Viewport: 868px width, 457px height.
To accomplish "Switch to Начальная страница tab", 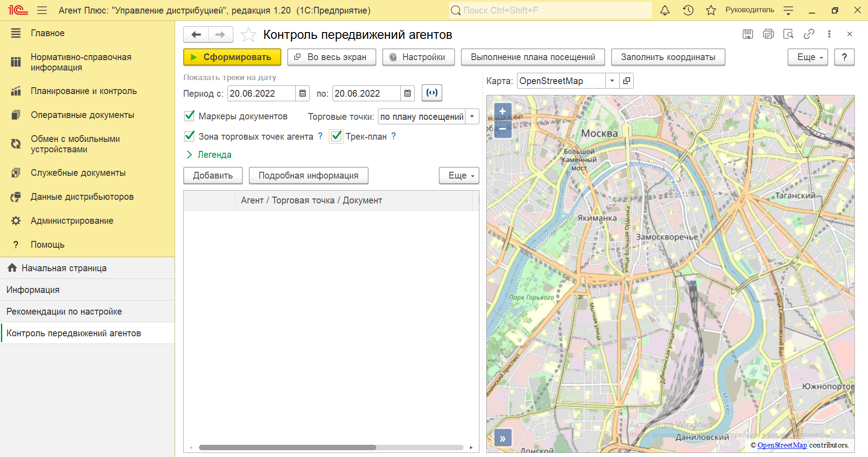I will [87, 268].
